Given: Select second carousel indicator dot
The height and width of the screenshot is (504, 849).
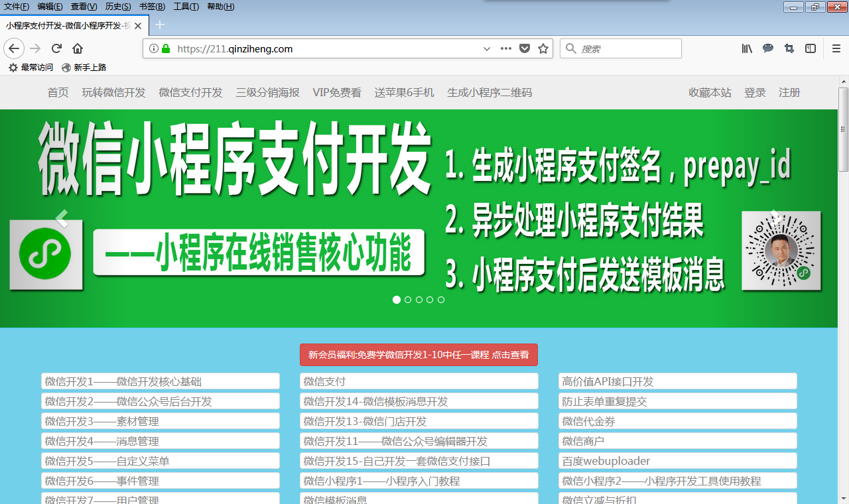Looking at the screenshot, I should coord(408,300).
